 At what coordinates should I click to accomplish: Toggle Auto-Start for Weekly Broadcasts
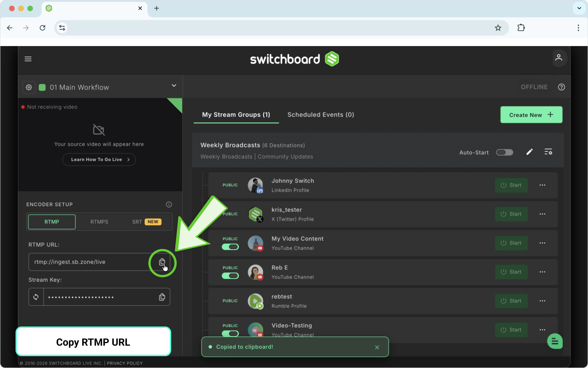(x=504, y=152)
